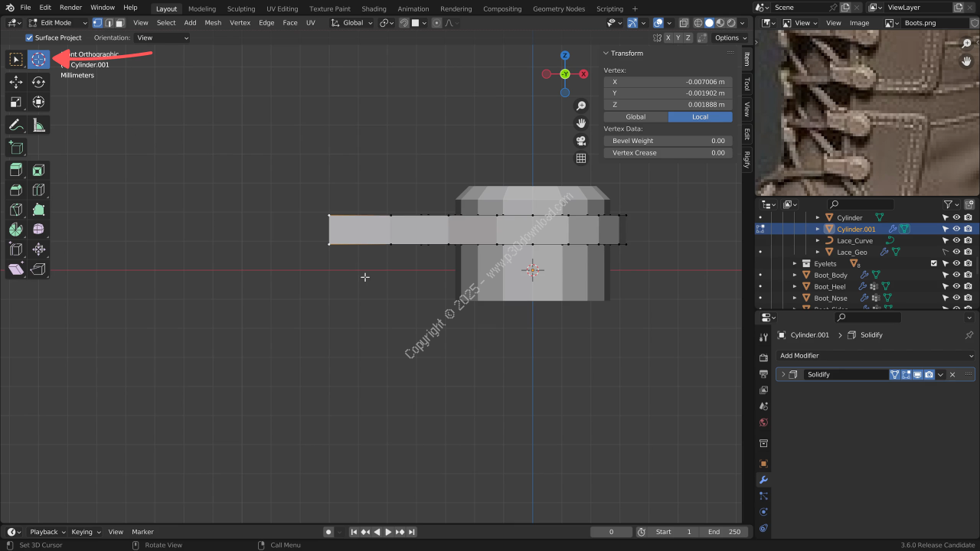Switch to the Sculpting workspace tab
The height and width of the screenshot is (551, 980).
pos(241,8)
